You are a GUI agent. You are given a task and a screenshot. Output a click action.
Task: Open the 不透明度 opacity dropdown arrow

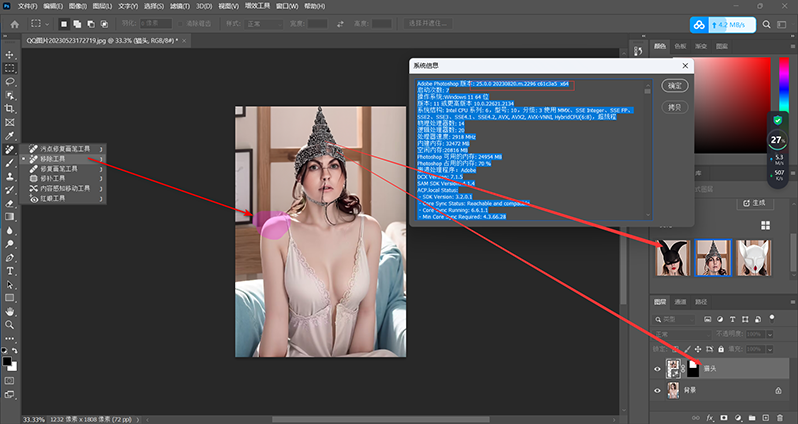pyautogui.click(x=770, y=334)
